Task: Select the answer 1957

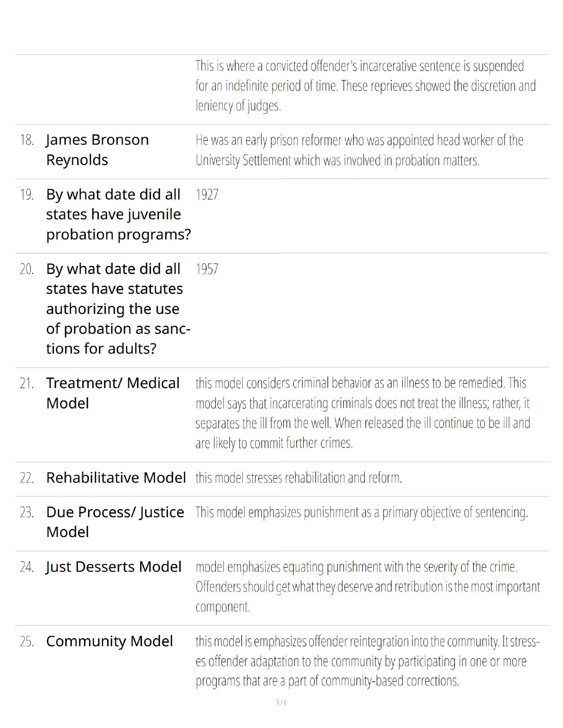Action: point(207,269)
